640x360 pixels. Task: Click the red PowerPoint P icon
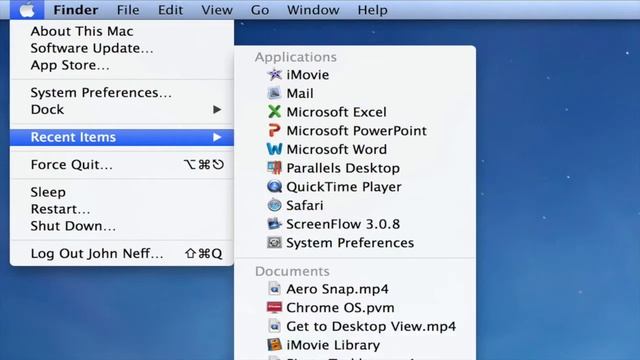pyautogui.click(x=274, y=131)
